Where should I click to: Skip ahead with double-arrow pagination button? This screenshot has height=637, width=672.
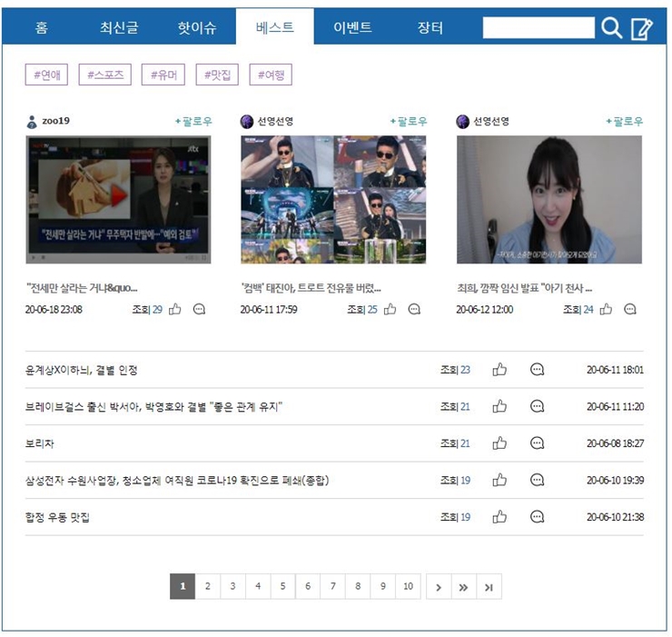pos(463,587)
